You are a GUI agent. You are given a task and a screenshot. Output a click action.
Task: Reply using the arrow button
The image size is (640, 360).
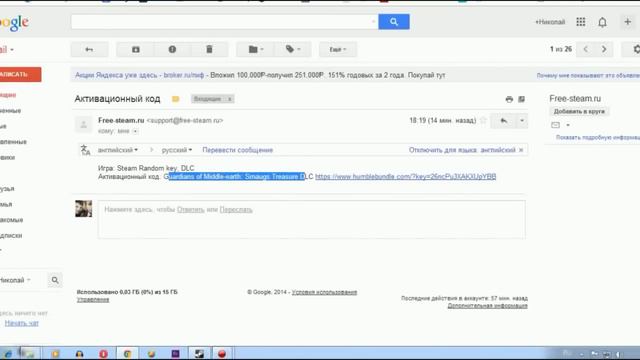click(x=504, y=121)
